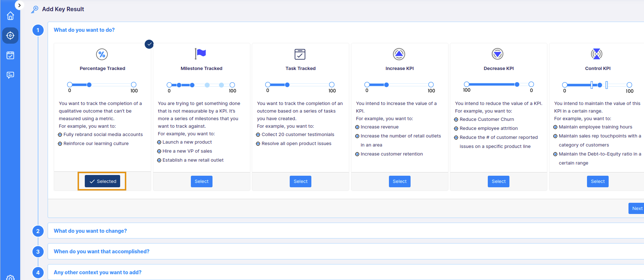Click 'Resolve all open product issues' example
This screenshot has width=644, height=280.
tap(297, 144)
